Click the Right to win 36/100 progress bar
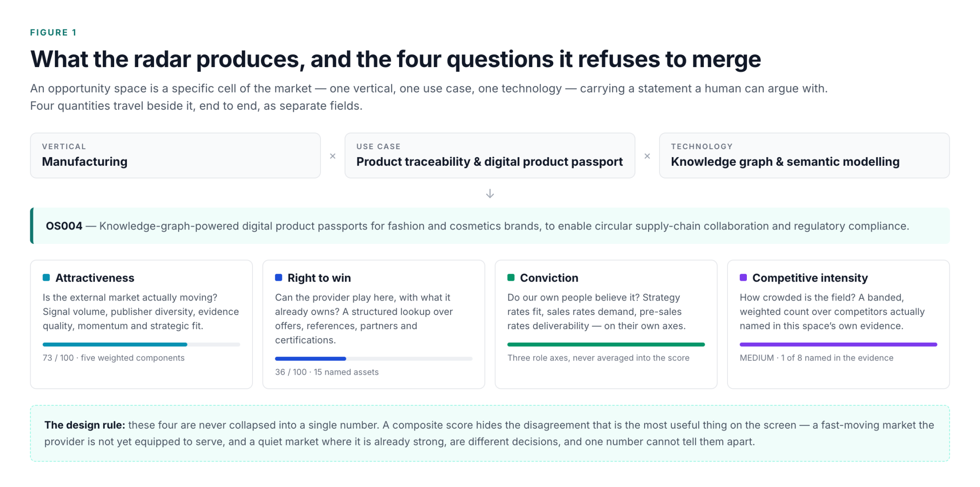The image size is (980, 487). pyautogui.click(x=374, y=358)
